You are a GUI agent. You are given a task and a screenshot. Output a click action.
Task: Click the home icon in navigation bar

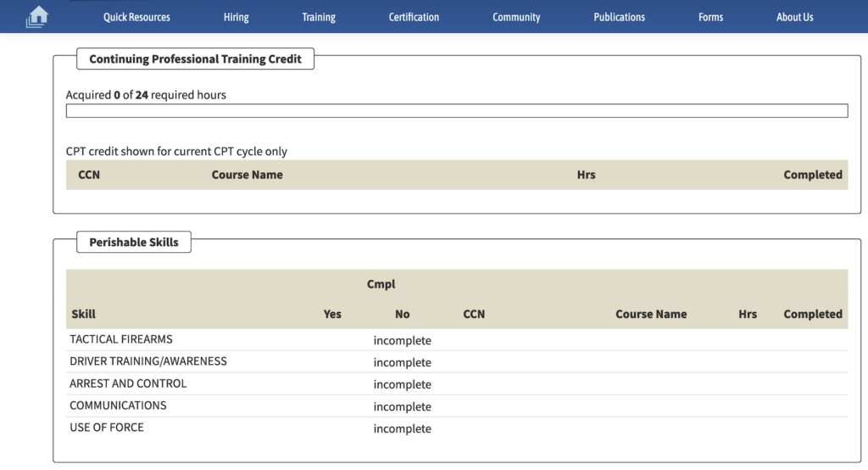click(37, 17)
